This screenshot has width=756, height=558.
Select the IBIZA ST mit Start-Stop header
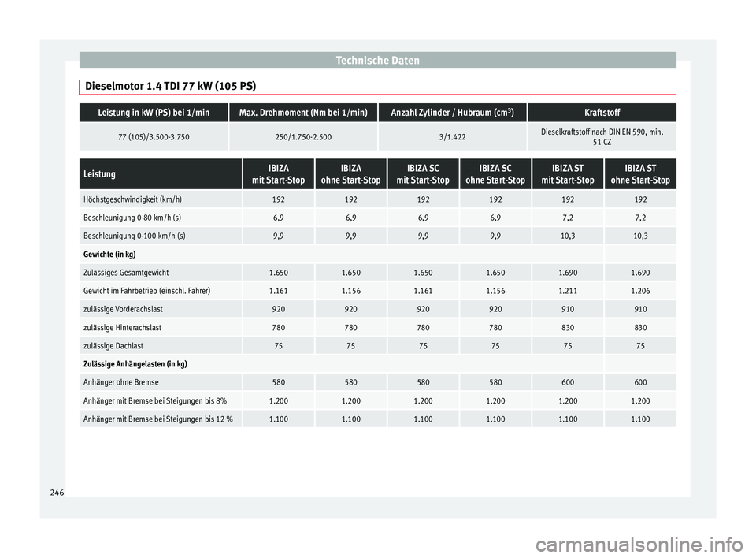click(568, 173)
